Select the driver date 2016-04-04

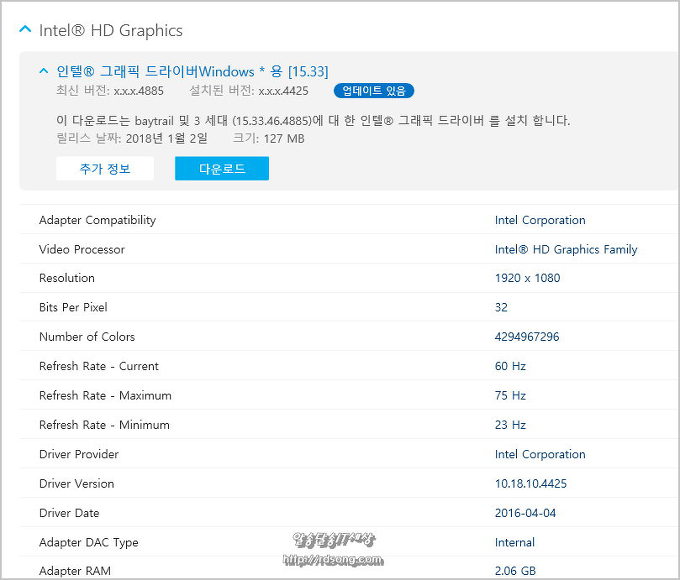(x=525, y=513)
